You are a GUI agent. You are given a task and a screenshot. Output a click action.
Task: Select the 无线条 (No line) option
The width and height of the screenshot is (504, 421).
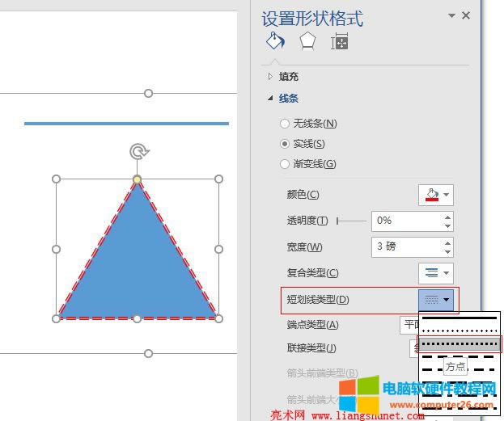(x=284, y=124)
